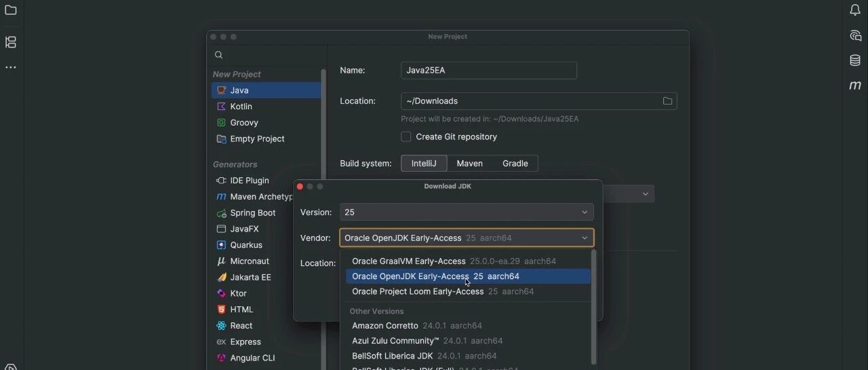The height and width of the screenshot is (370, 868).
Task: Click the project Location input field
Action: [539, 101]
